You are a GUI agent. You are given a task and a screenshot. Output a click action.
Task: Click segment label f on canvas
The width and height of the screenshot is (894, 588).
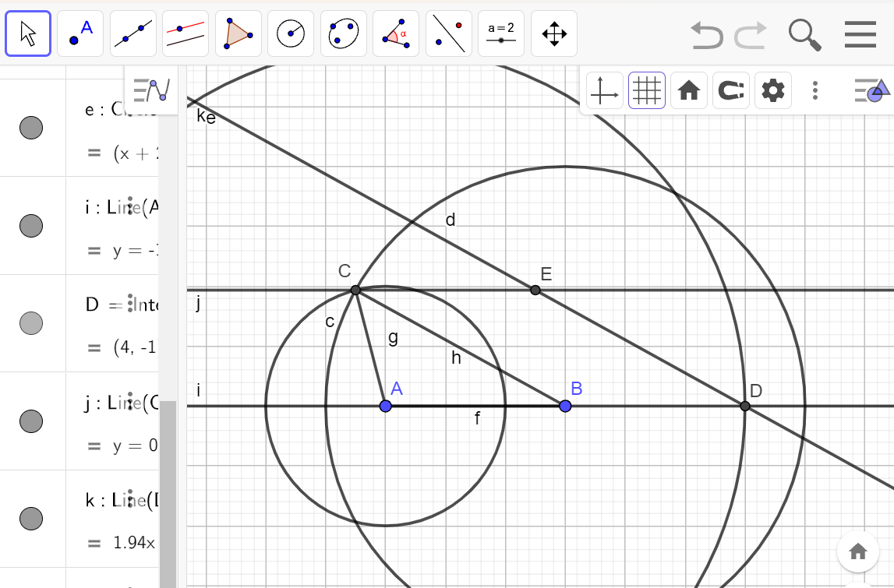click(477, 419)
